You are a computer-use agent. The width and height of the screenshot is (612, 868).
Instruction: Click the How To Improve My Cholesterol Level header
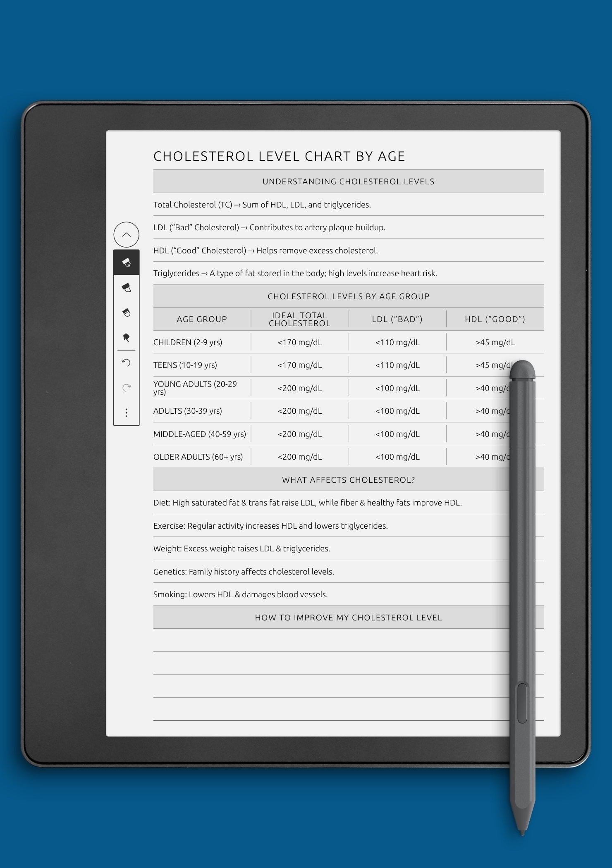[x=349, y=618]
